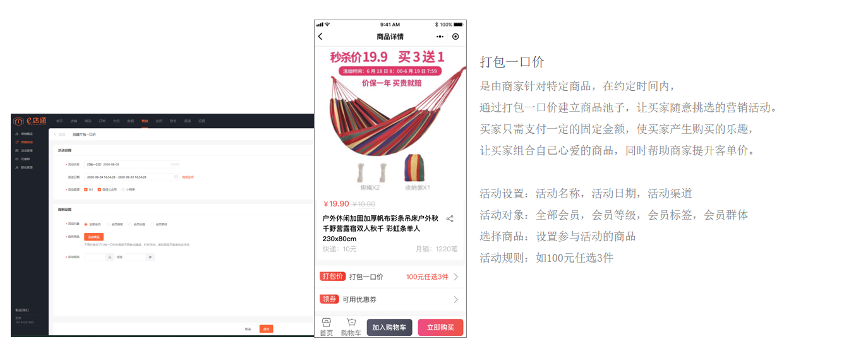
Task: Select the 全部会员 radio option
Action: click(x=86, y=224)
